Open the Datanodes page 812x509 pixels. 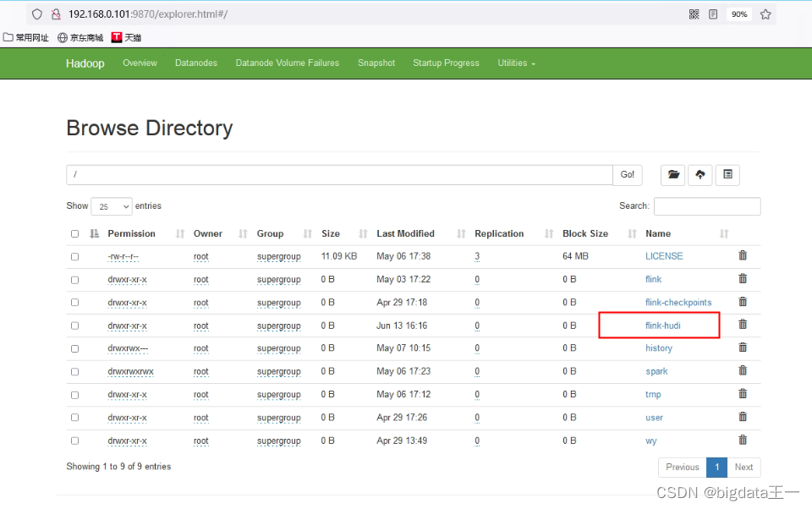(x=196, y=63)
